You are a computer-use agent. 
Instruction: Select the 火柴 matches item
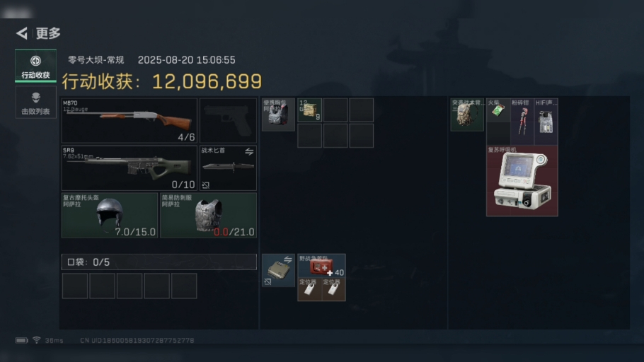click(498, 110)
